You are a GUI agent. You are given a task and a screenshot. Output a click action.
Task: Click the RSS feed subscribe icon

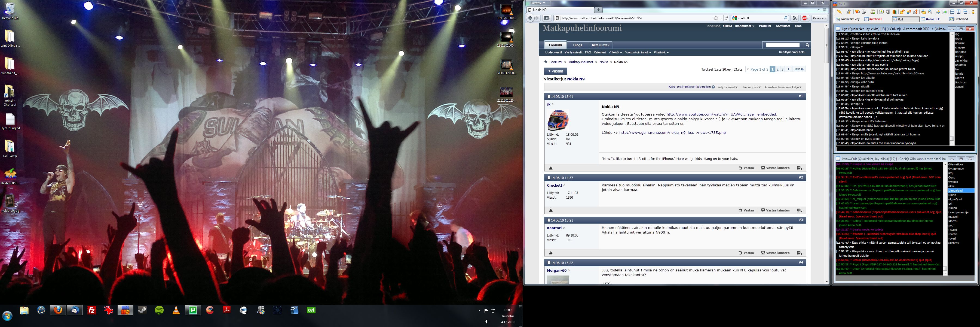tap(794, 18)
